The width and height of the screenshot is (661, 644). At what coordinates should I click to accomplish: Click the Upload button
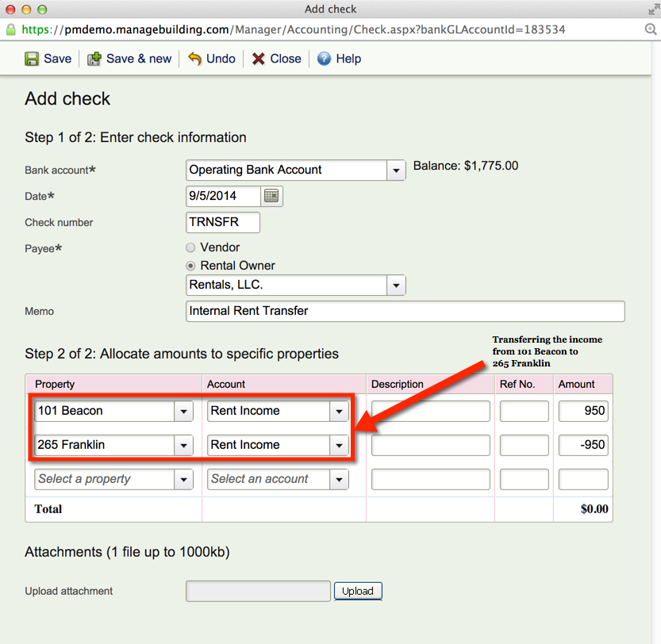(x=358, y=591)
